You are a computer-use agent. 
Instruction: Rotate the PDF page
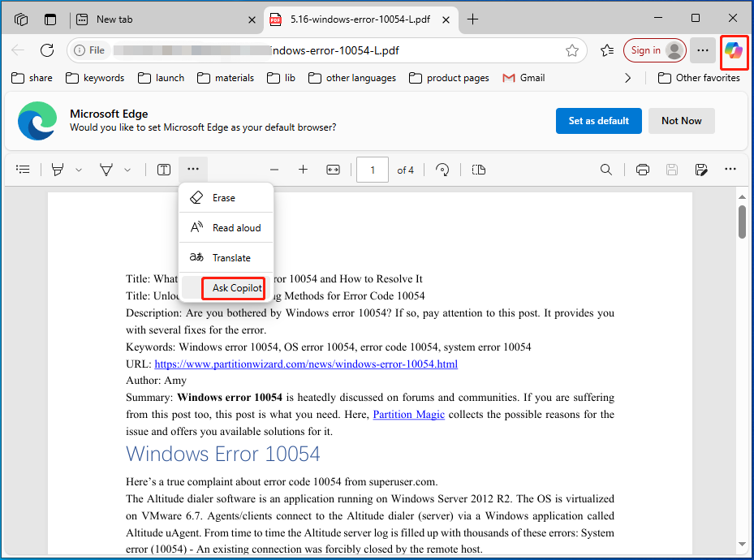(x=442, y=170)
